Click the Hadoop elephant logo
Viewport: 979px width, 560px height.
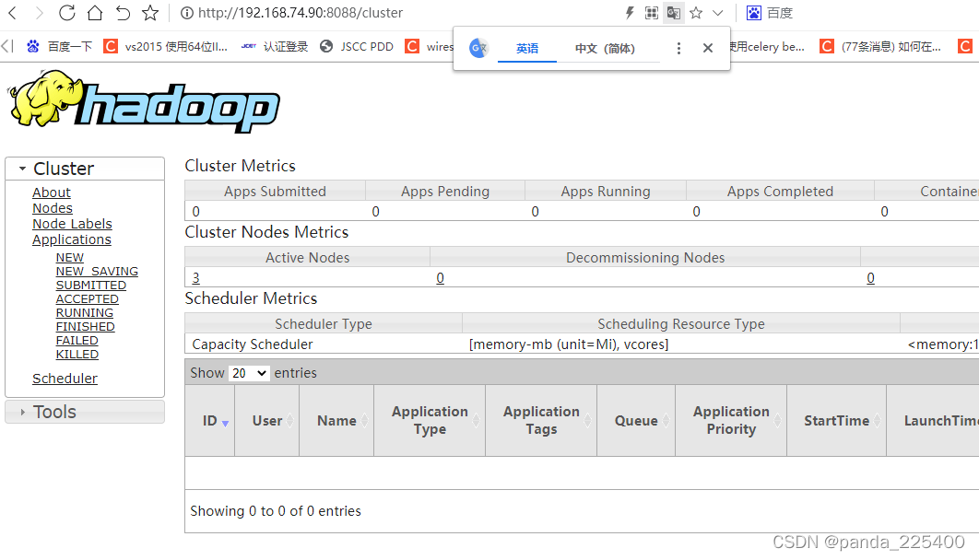point(144,101)
